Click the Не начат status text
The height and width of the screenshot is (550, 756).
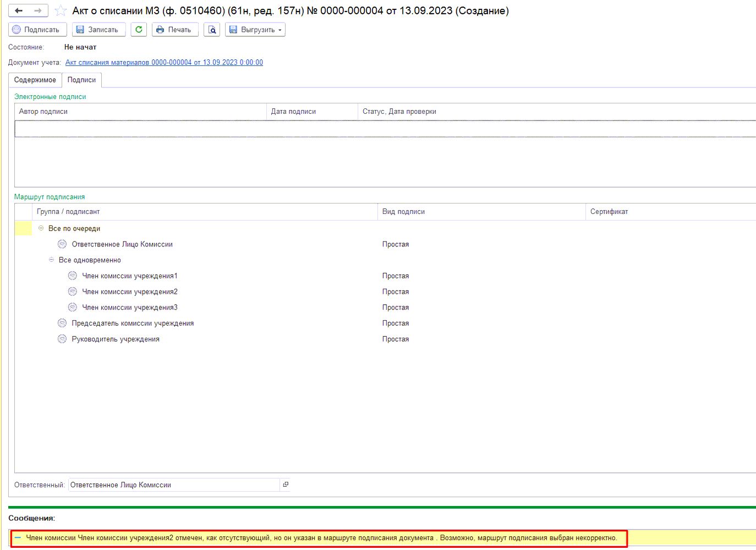[x=80, y=47]
